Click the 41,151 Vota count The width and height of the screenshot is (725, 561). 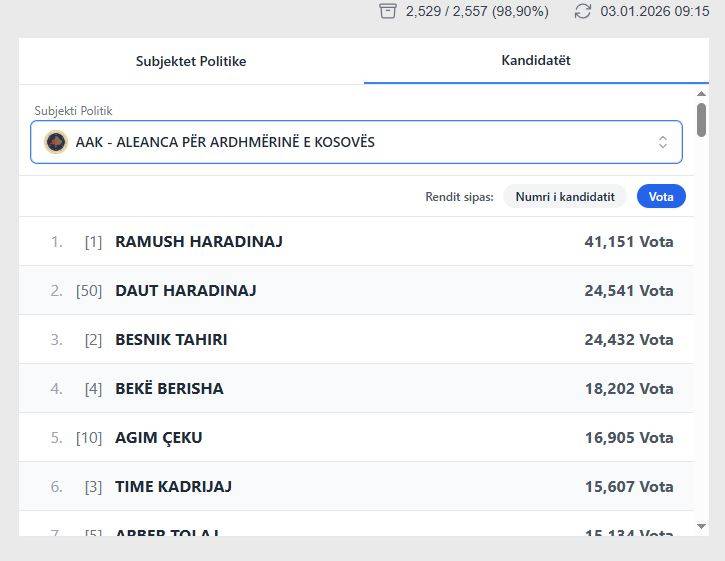[x=628, y=241]
